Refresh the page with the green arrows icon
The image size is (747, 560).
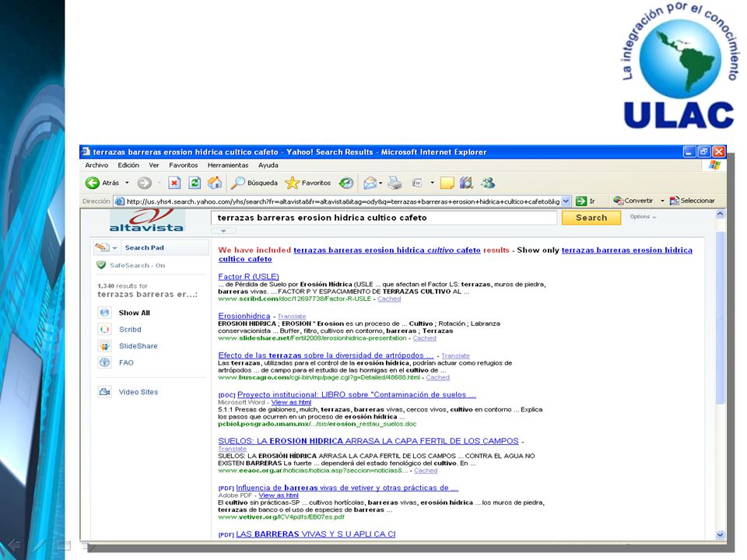195,183
